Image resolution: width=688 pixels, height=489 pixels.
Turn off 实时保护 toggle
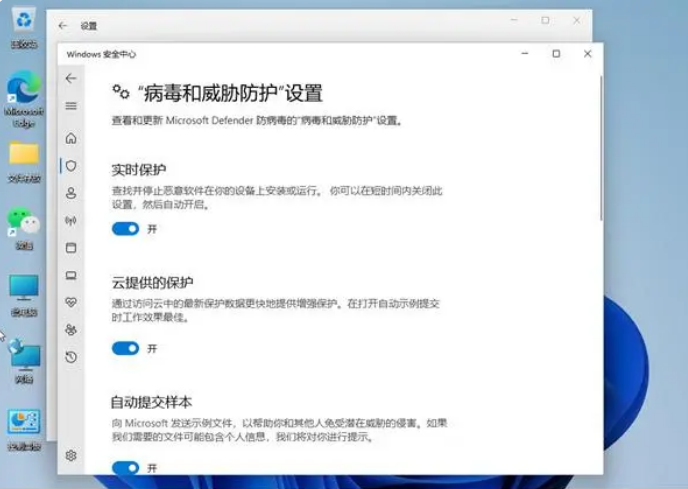tap(125, 229)
